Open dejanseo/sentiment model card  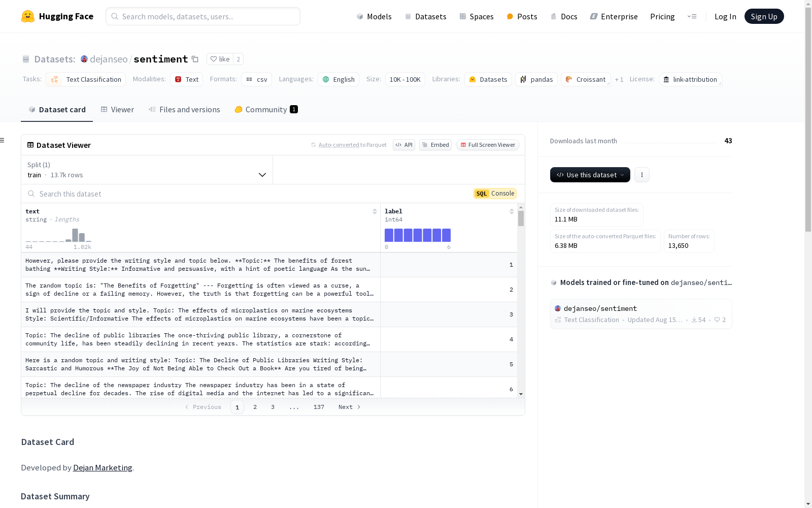click(x=641, y=314)
